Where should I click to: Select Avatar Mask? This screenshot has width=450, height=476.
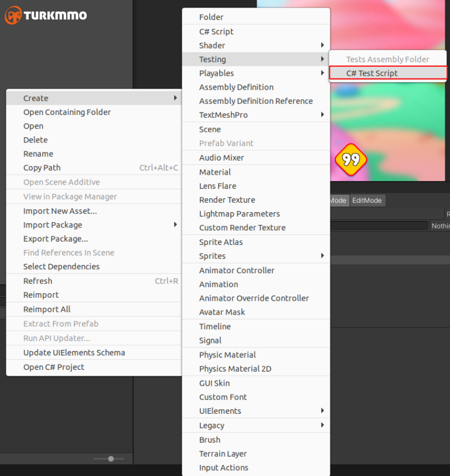[256, 312]
